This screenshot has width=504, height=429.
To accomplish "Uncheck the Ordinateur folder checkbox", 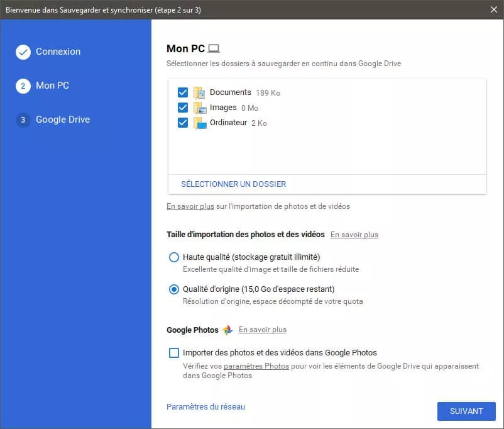I will tap(183, 123).
